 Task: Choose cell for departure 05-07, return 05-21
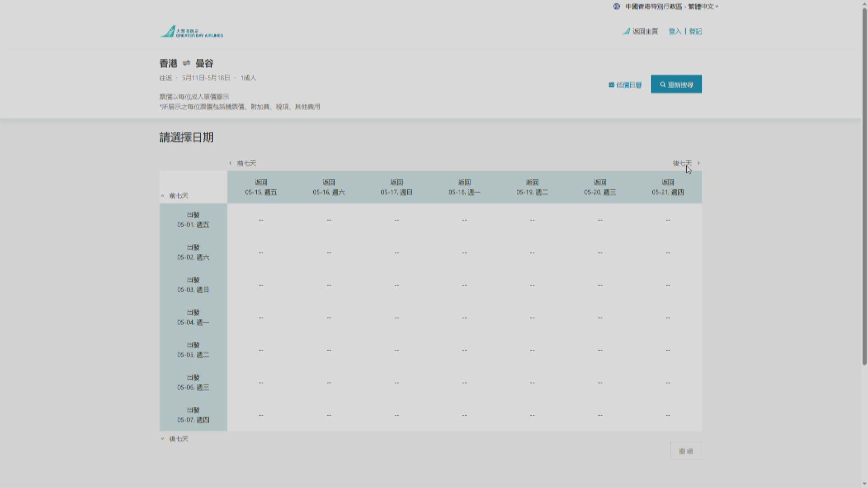(668, 415)
